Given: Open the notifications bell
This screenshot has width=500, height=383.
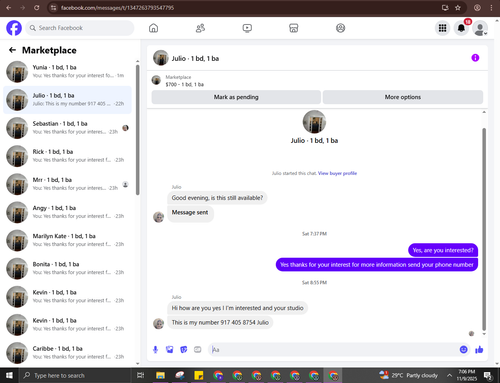Looking at the screenshot, I should coord(461,28).
